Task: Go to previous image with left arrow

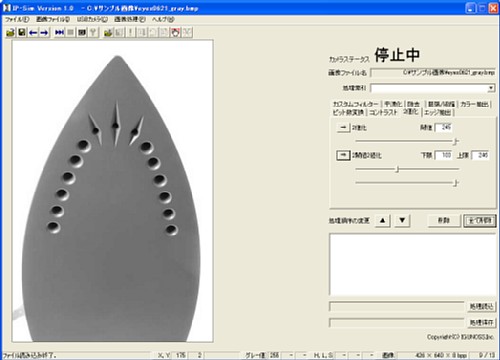Action: (33, 32)
